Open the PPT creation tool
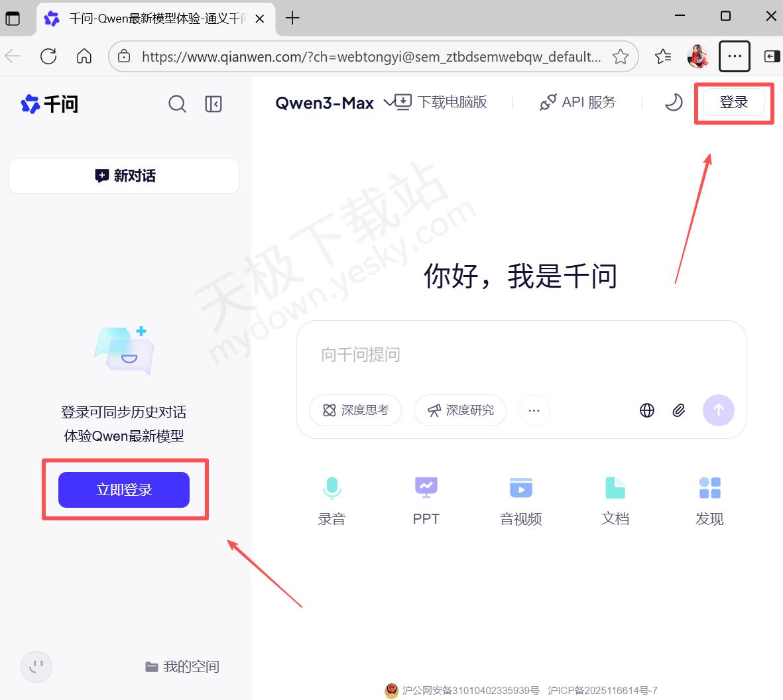Viewport: 783px width, 700px height. (x=426, y=500)
